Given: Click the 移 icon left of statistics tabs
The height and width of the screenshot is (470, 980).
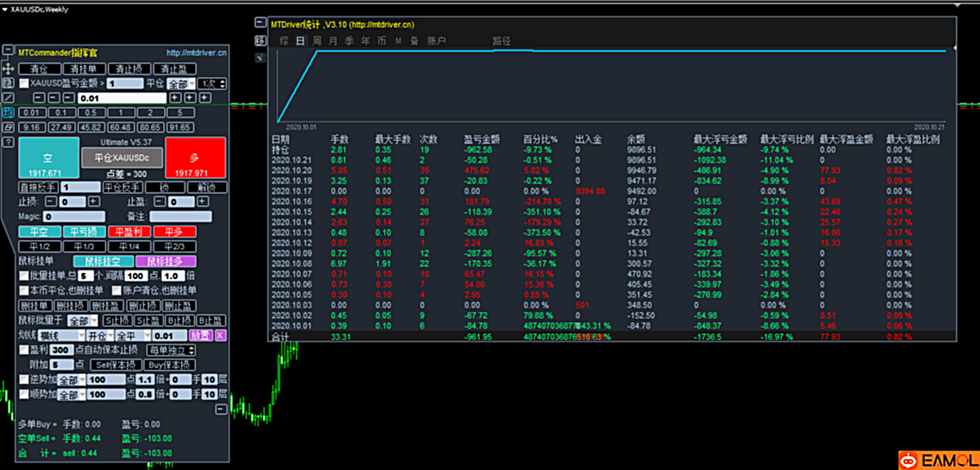Looking at the screenshot, I should (x=260, y=41).
